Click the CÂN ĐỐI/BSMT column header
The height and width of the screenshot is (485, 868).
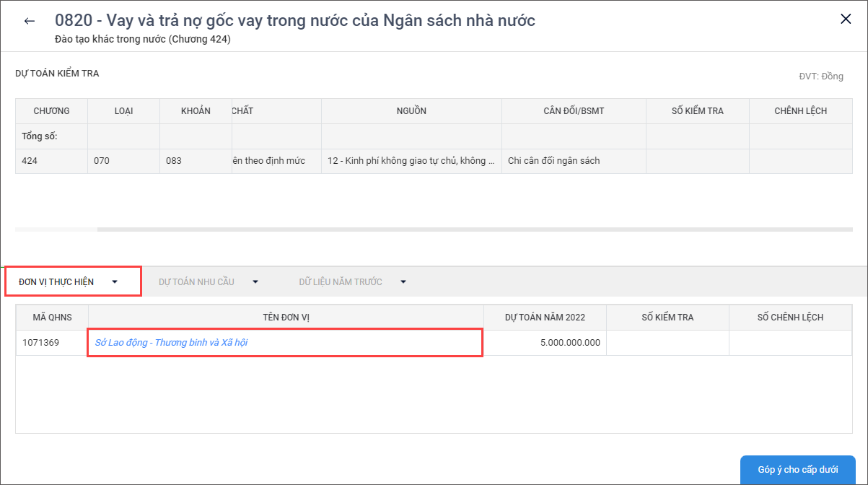[x=574, y=111]
